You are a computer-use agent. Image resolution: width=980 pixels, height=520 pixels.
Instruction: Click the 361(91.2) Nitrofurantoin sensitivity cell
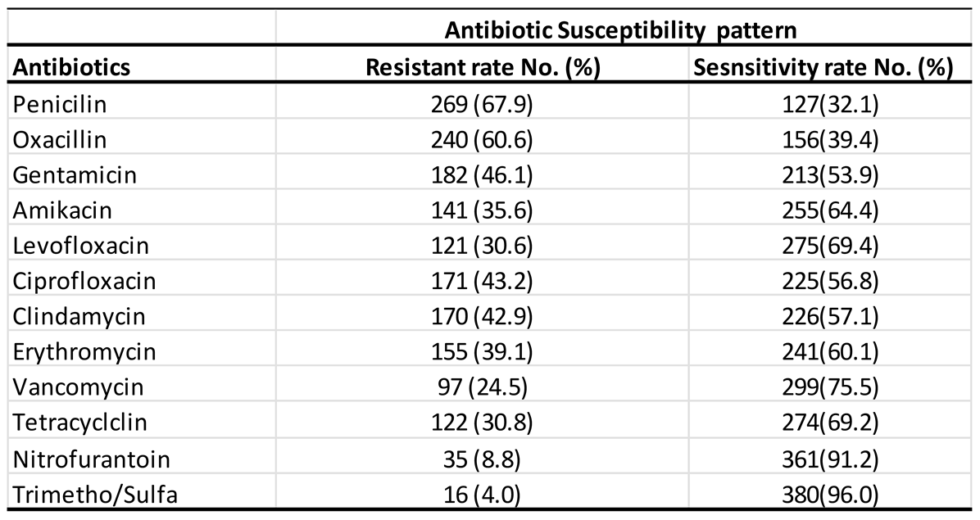[x=822, y=458]
